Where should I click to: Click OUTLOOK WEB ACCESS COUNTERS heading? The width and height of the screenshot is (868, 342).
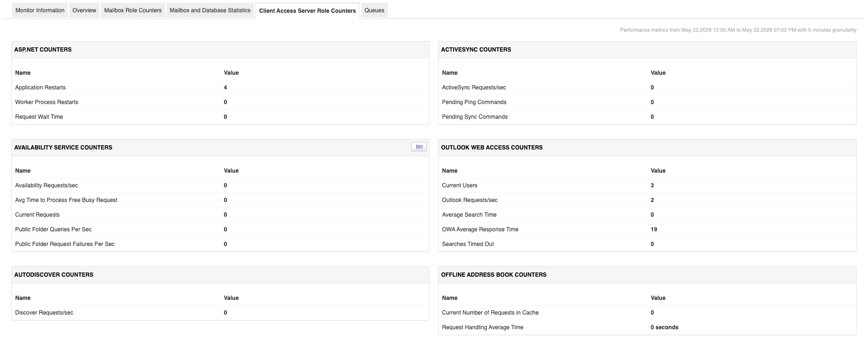tap(492, 148)
